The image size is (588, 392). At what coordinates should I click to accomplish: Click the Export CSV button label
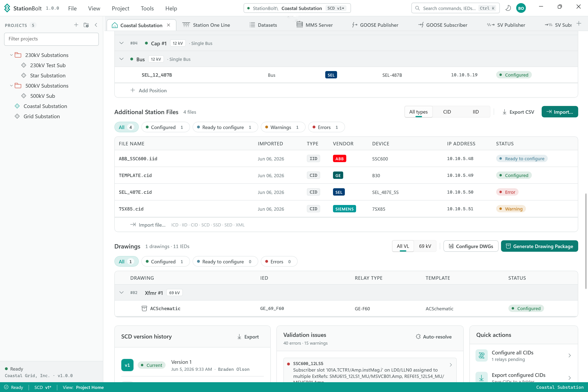click(x=522, y=112)
